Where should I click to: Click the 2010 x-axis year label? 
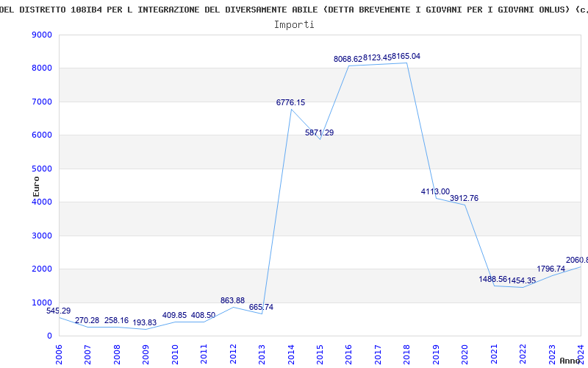(175, 354)
